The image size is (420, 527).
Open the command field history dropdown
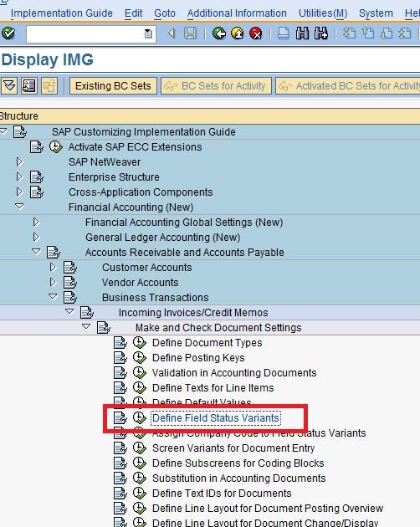click(148, 33)
